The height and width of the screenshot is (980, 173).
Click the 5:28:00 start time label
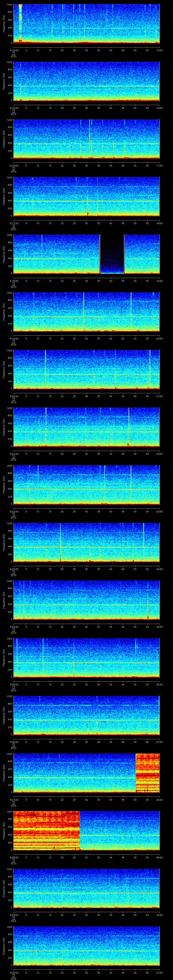(14, 858)
